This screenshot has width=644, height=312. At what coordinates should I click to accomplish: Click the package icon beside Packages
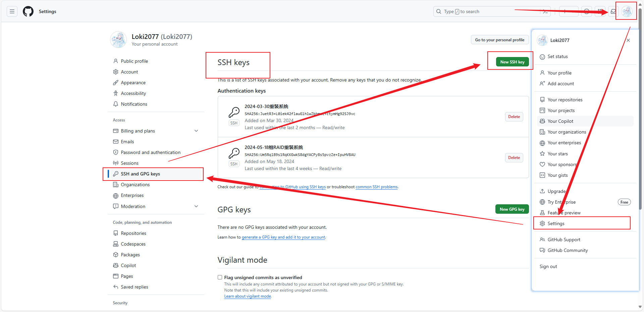[x=116, y=255]
